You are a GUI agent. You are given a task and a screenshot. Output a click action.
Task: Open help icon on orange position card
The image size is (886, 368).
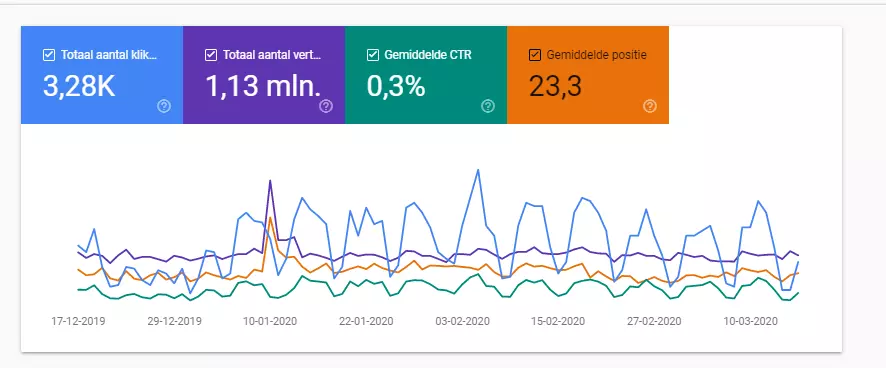(650, 106)
